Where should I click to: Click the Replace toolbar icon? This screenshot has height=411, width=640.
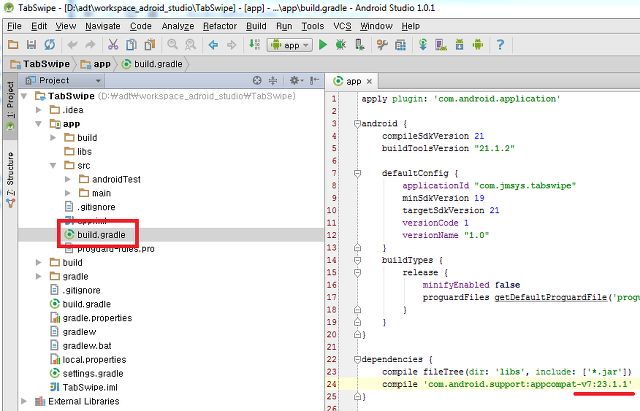pyautogui.click(x=190, y=44)
